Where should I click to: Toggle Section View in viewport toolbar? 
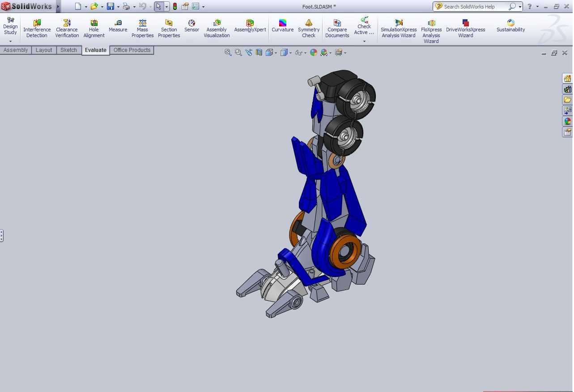(x=259, y=52)
